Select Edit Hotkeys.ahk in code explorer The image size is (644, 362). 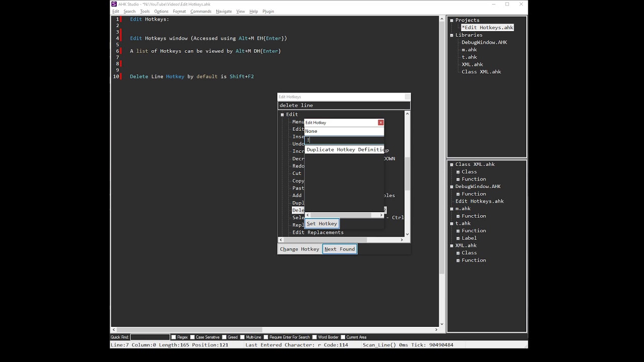479,201
